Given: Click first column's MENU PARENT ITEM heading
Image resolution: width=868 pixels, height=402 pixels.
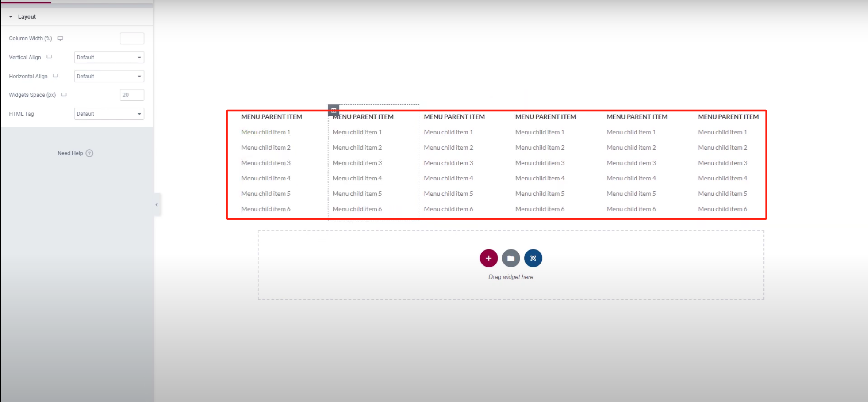Looking at the screenshot, I should (x=271, y=117).
